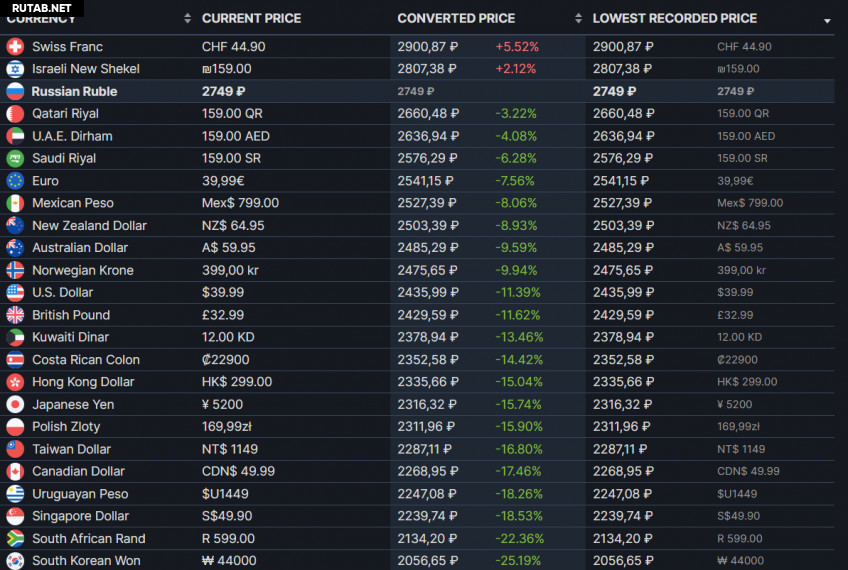Click sort arrow beside Lowest Recorded Price
Screen dimensions: 848x570
click(826, 21)
